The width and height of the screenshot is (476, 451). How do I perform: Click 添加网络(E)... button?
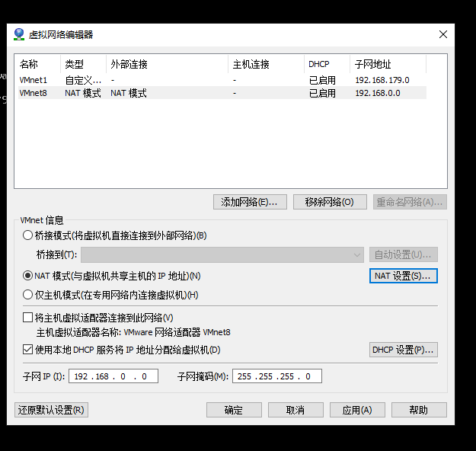tap(250, 202)
